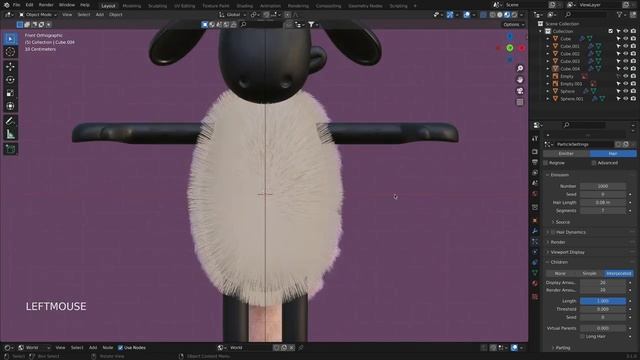This screenshot has height=360, width=640.
Task: Collapse the Emission panel
Action: point(559,175)
